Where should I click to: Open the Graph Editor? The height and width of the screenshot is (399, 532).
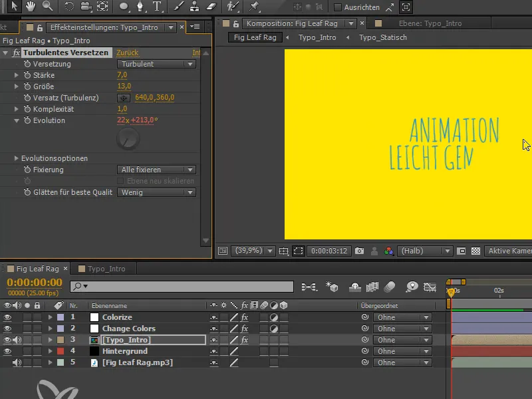tap(430, 287)
